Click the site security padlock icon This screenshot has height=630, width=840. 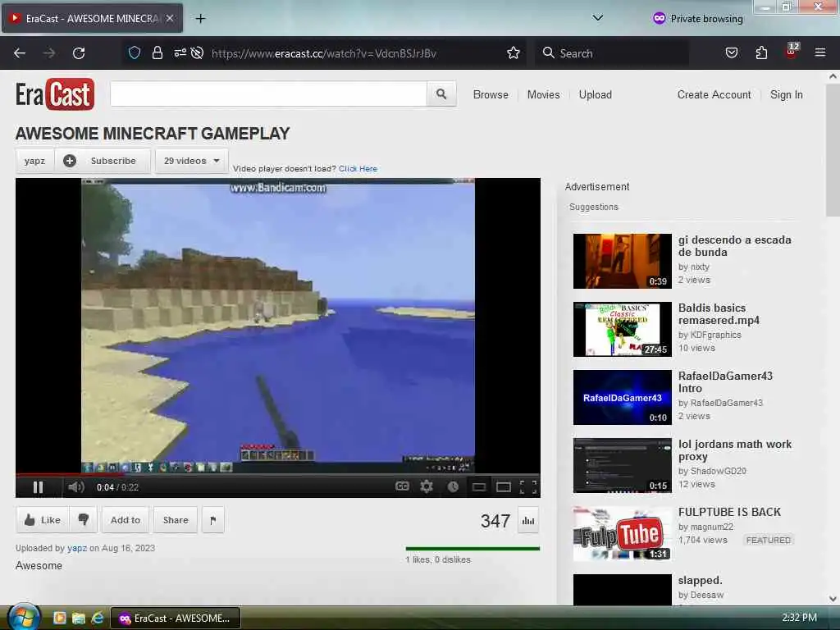pos(157,52)
